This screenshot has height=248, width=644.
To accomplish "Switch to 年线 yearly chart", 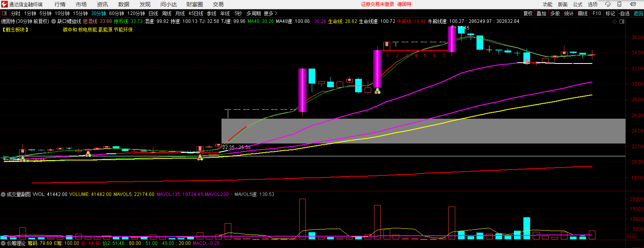I will pyautogui.click(x=225, y=13).
